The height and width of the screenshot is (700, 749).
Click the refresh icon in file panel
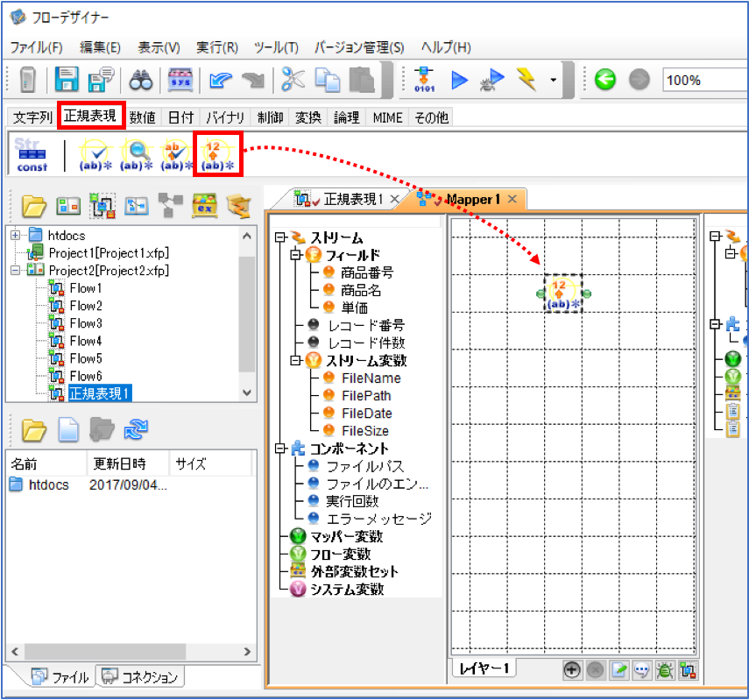point(136,428)
